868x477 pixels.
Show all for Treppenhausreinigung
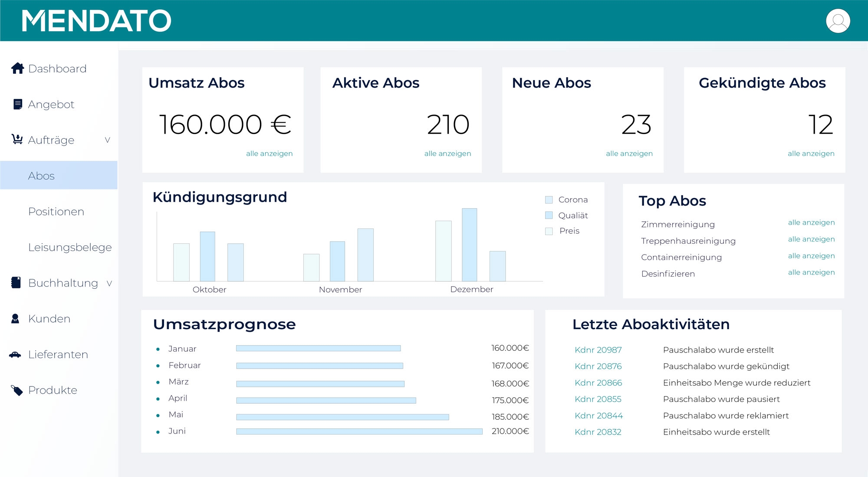[x=811, y=239]
